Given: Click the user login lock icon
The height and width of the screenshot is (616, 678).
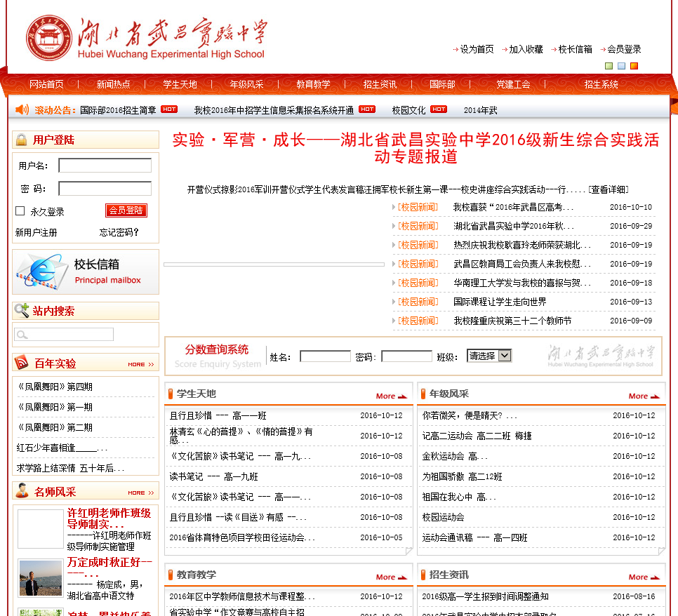Looking at the screenshot, I should pyautogui.click(x=21, y=140).
